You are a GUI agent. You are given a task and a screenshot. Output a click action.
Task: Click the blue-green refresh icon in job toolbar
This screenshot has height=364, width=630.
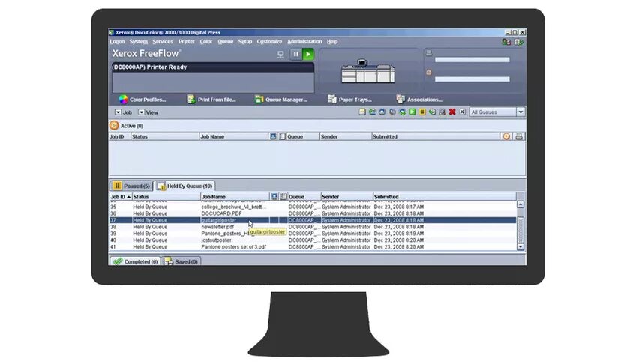coord(402,112)
